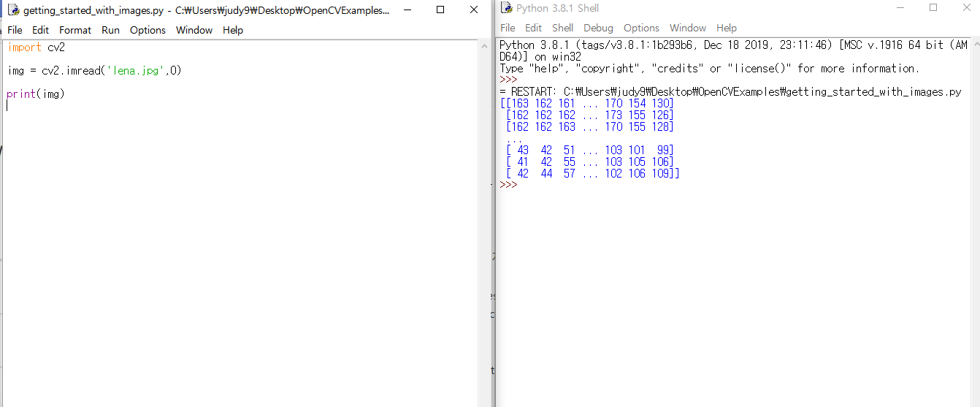Close the editor window
The height and width of the screenshot is (407, 980).
tap(474, 10)
